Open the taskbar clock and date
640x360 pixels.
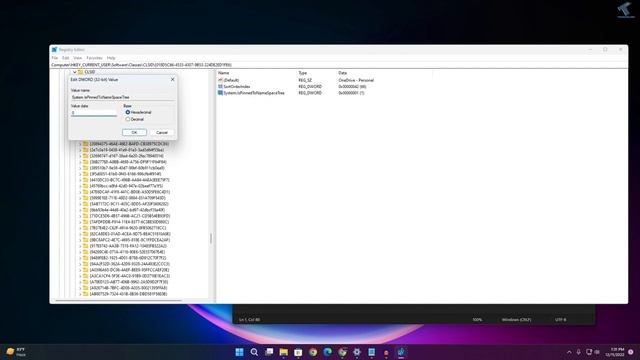pyautogui.click(x=615, y=352)
